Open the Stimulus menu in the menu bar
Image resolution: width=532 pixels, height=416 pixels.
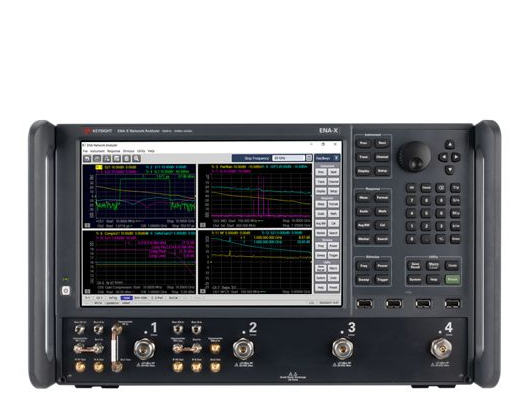pyautogui.click(x=129, y=151)
